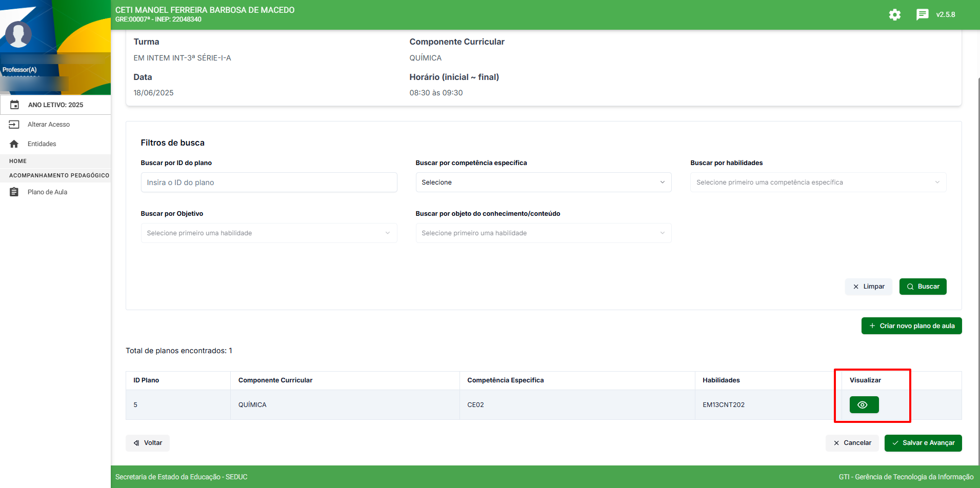
Task: Open the chat messages icon
Action: pos(922,15)
